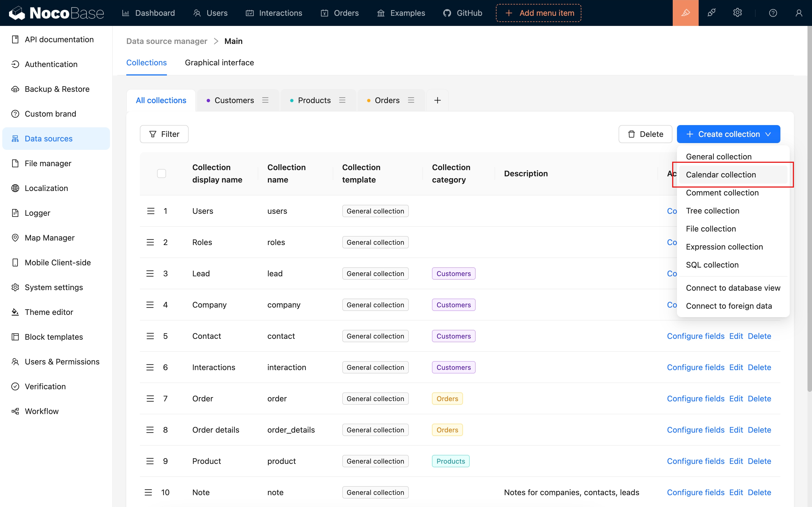
Task: Click the user profile icon
Action: (798, 13)
